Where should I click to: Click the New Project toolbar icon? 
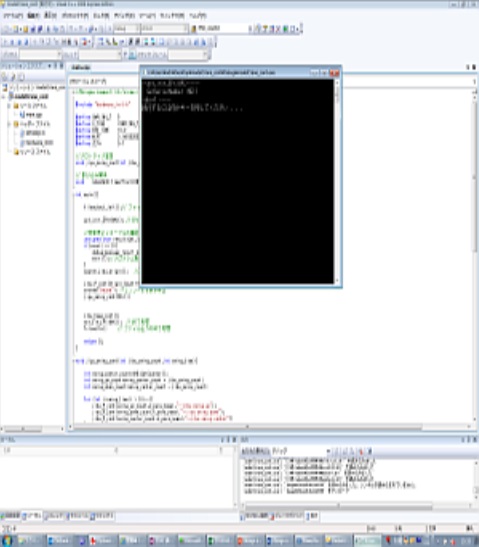pos(7,29)
